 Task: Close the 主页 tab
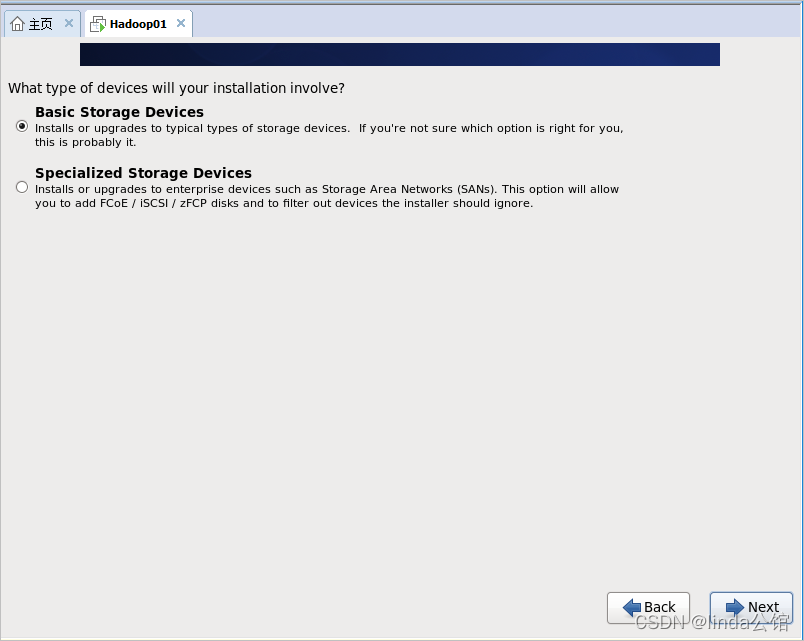69,23
